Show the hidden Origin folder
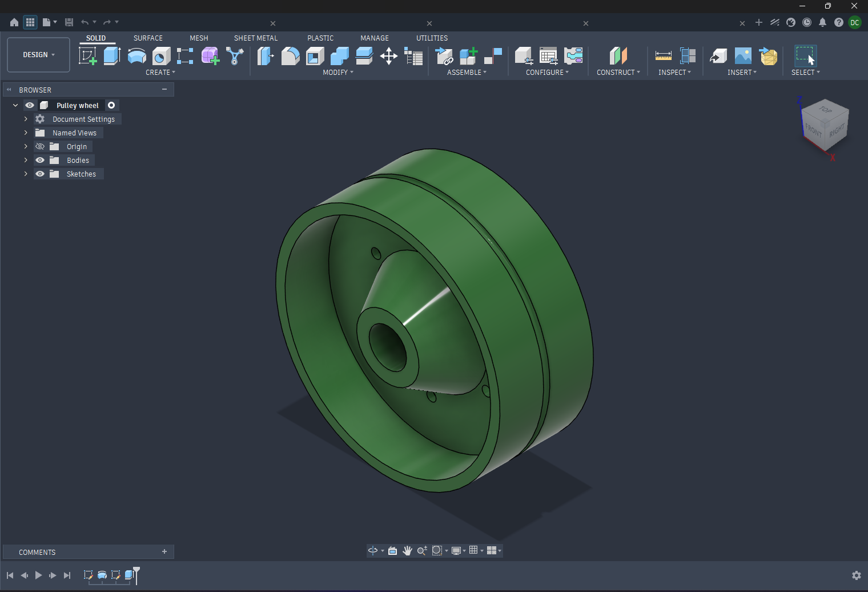Viewport: 868px width, 592px height. [40, 146]
